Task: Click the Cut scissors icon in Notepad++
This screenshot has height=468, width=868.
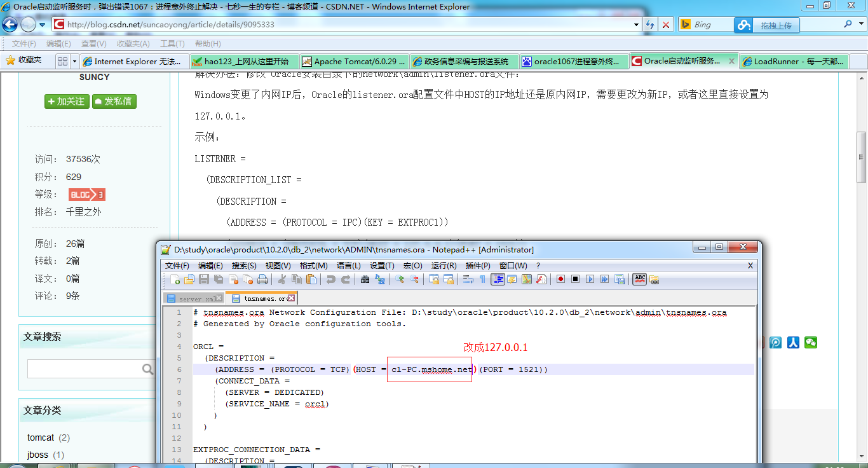Action: [x=281, y=279]
